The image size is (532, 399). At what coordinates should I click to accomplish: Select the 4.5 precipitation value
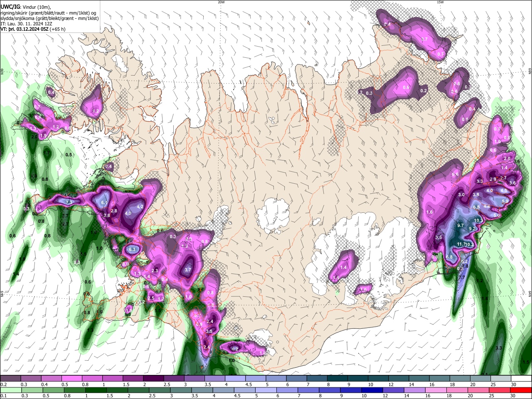point(503,191)
